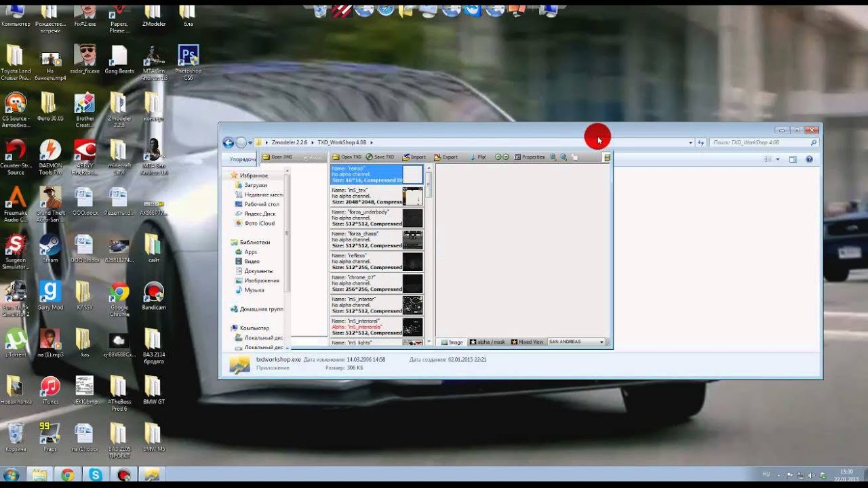Open Freemake Audio Converter desktop shortcut
The image size is (868, 488).
pyautogui.click(x=16, y=204)
